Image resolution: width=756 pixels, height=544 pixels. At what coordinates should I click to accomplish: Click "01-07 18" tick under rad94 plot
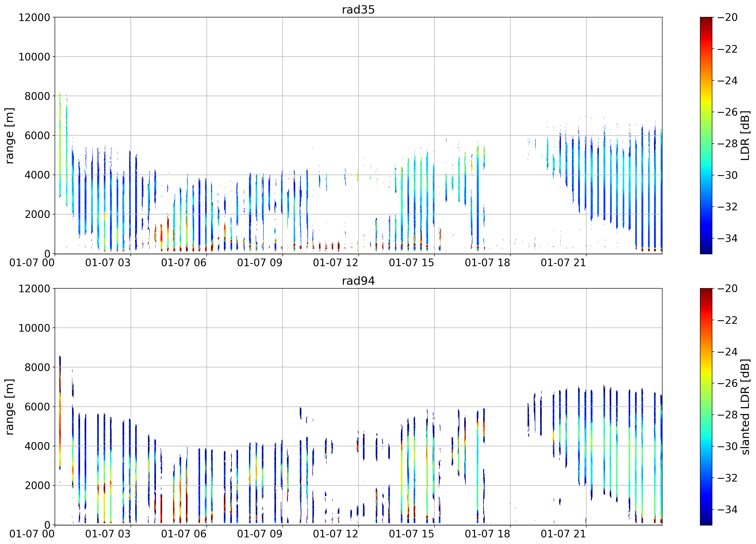point(488,534)
